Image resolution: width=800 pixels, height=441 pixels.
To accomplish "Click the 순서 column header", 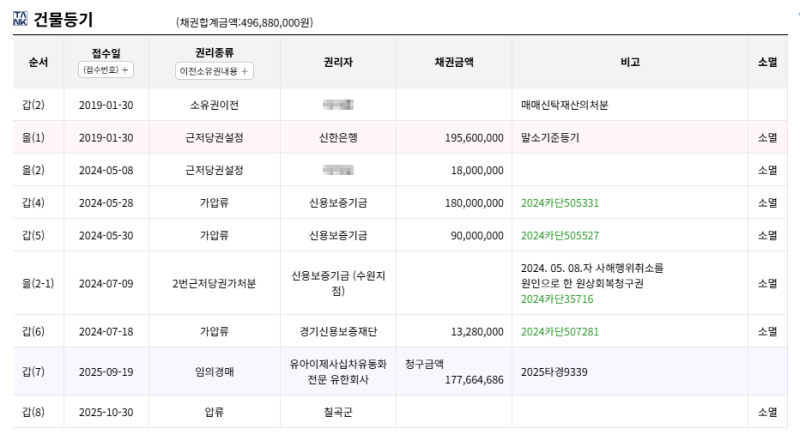I will (38, 62).
